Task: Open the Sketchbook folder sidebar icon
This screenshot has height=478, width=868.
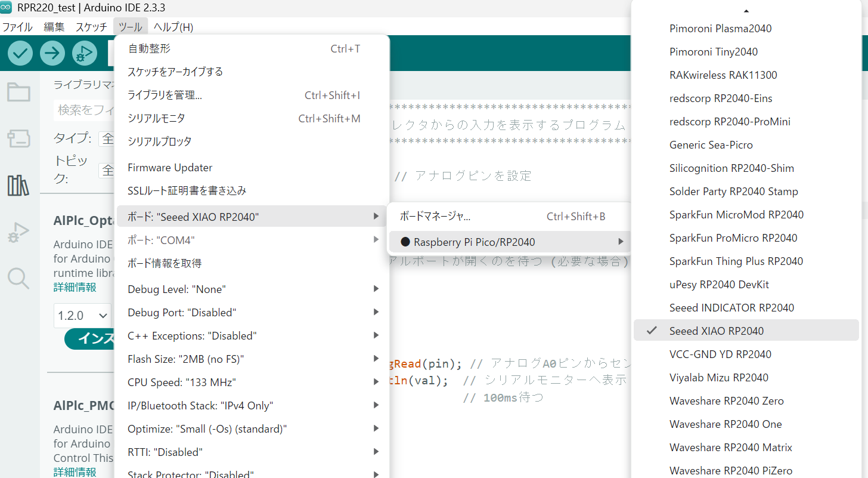Action: click(x=18, y=92)
